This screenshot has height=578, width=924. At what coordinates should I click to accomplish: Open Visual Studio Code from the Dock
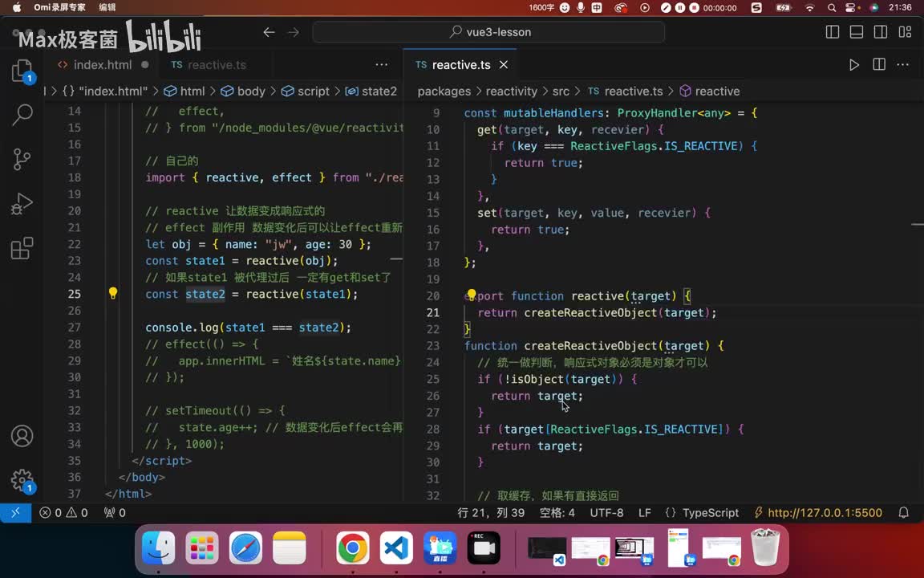396,548
